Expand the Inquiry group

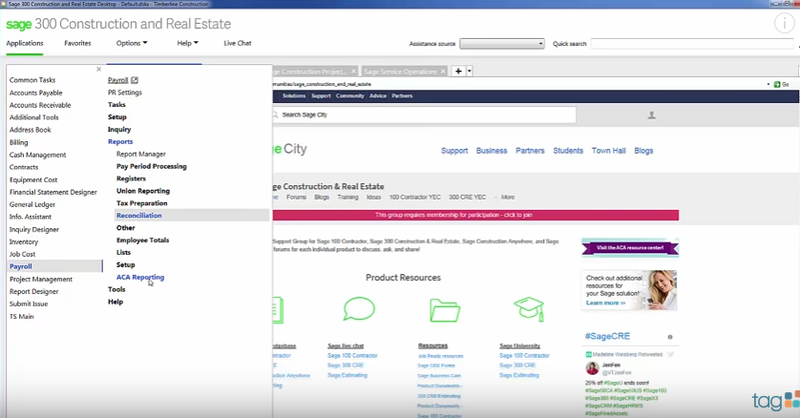coord(119,130)
